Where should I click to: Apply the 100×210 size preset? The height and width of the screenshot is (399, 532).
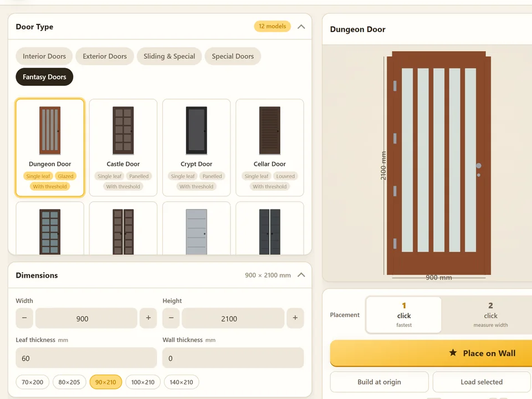click(143, 382)
